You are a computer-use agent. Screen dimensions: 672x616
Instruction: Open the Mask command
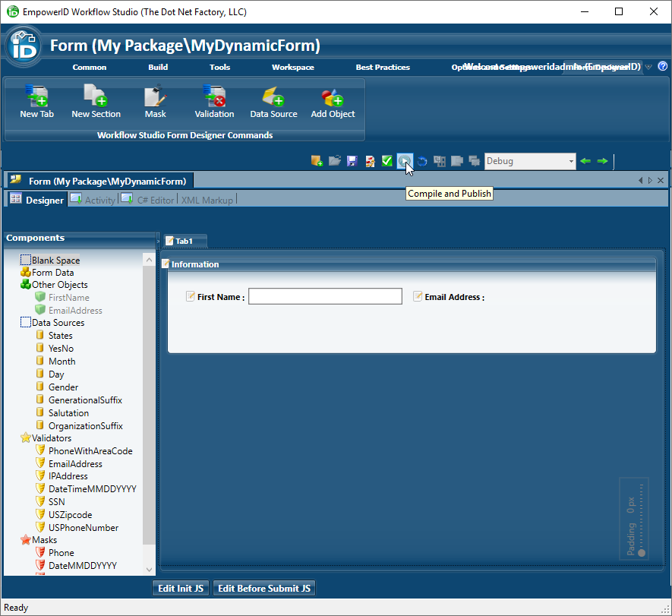coord(155,97)
